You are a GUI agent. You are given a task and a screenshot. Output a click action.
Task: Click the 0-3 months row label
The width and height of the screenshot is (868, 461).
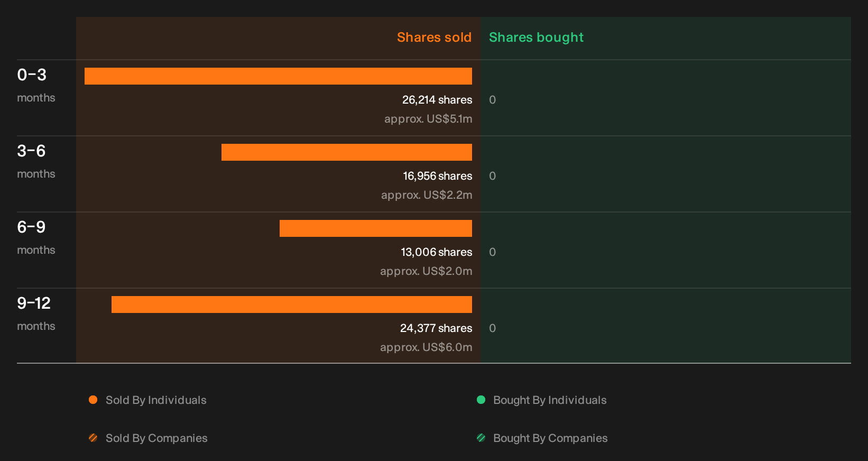click(36, 85)
